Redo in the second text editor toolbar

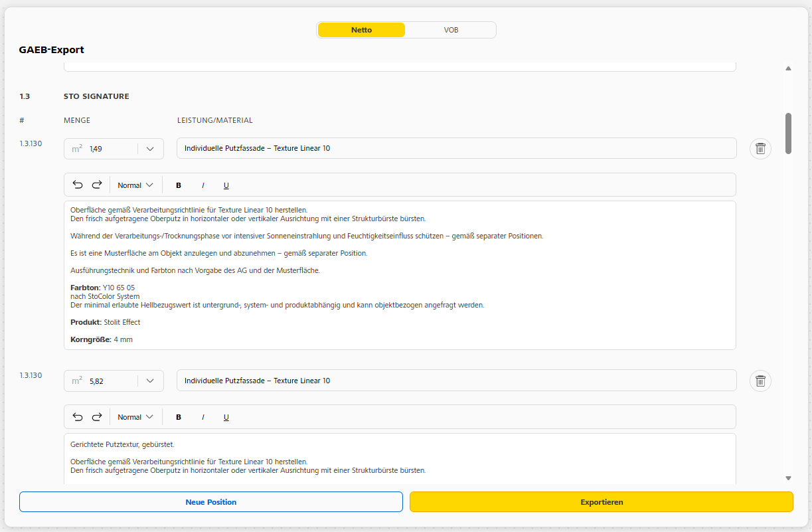pyautogui.click(x=97, y=417)
